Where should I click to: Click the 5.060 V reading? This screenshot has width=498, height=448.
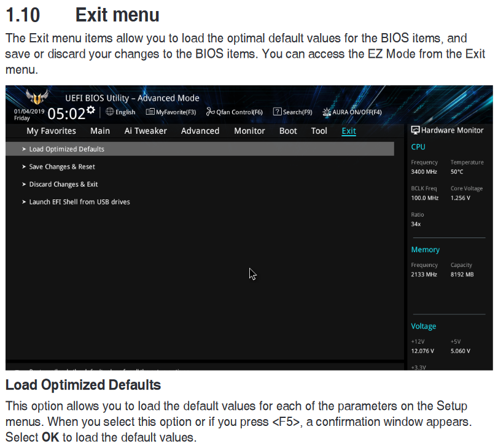click(460, 351)
